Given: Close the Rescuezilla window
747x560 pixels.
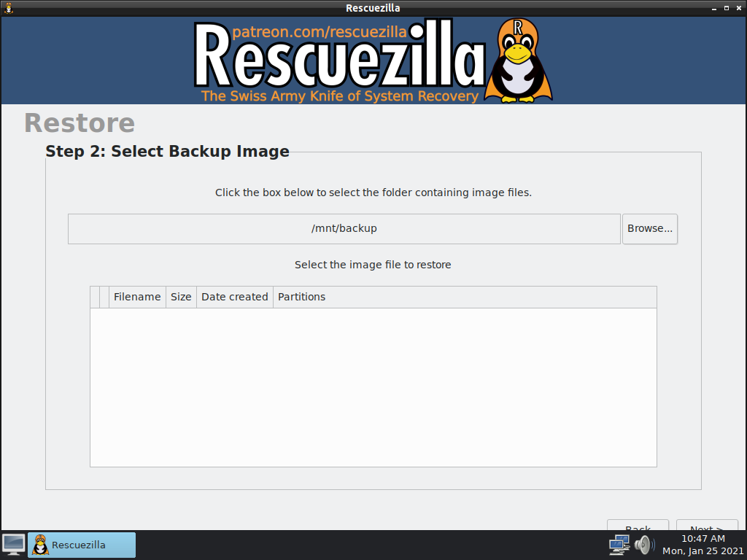Looking at the screenshot, I should 739,8.
